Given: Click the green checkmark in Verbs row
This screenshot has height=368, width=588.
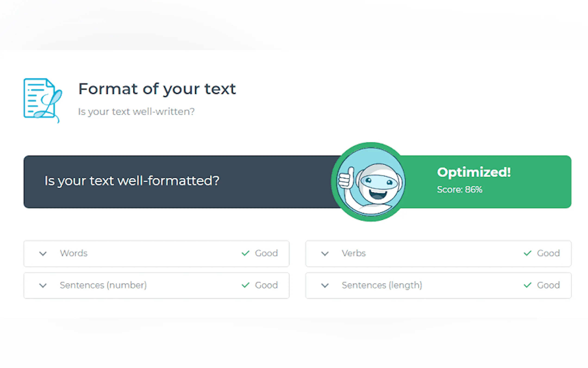Looking at the screenshot, I should click(527, 253).
